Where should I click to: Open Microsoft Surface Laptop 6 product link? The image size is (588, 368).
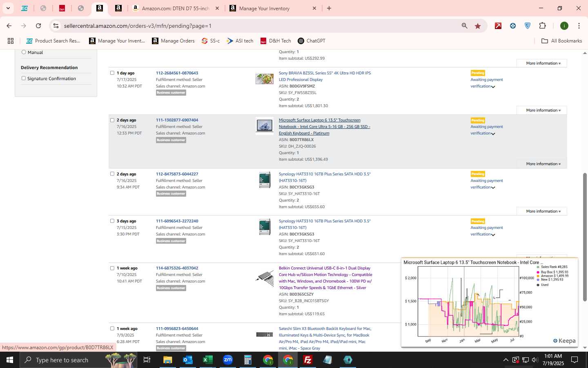(325, 127)
